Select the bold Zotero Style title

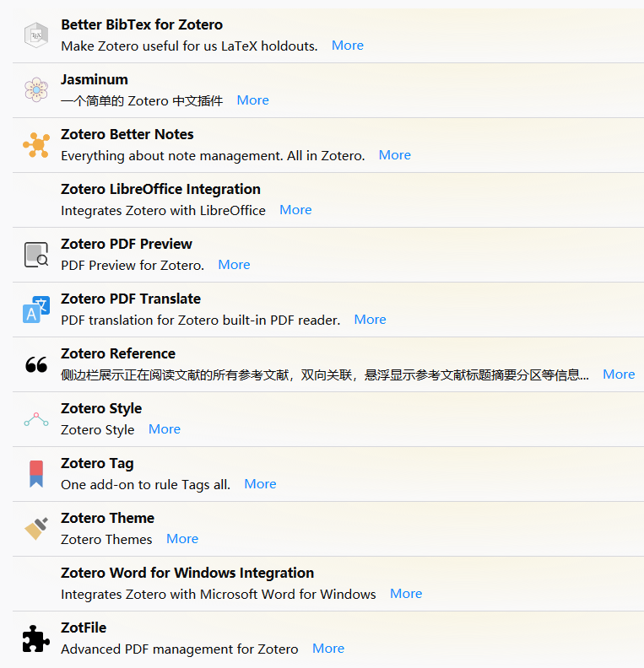click(x=101, y=408)
